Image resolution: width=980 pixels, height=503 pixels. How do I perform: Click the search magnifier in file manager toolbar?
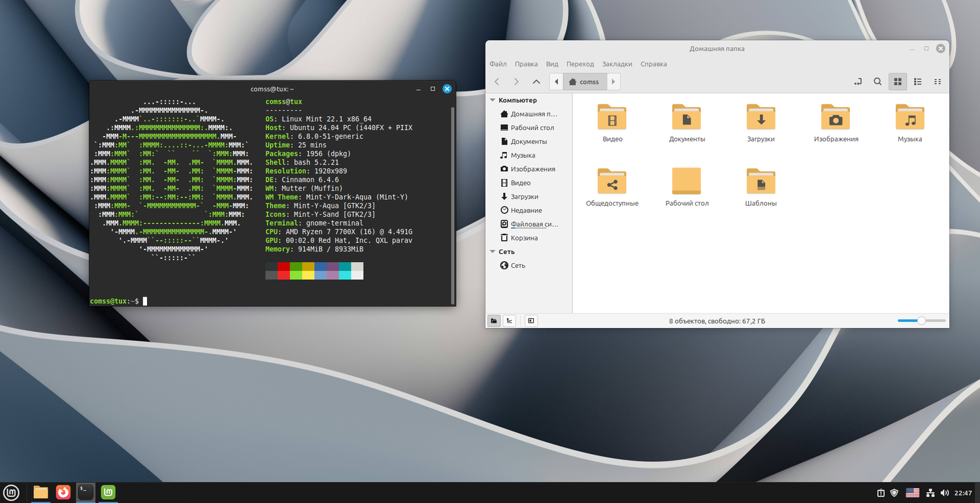877,82
